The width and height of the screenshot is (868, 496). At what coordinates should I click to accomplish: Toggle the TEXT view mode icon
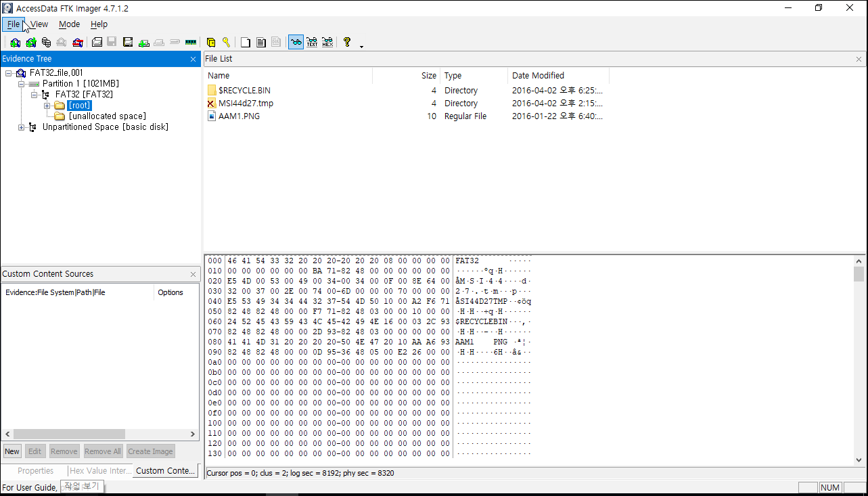pyautogui.click(x=312, y=42)
